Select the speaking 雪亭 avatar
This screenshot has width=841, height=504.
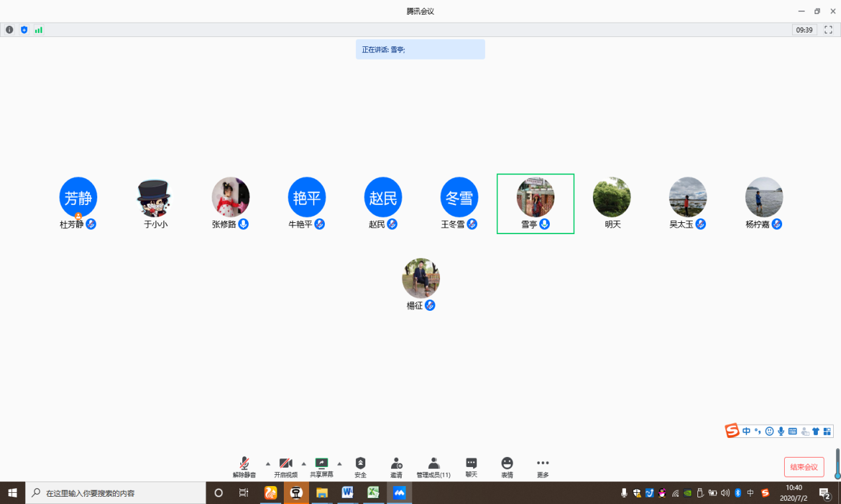pos(535,196)
